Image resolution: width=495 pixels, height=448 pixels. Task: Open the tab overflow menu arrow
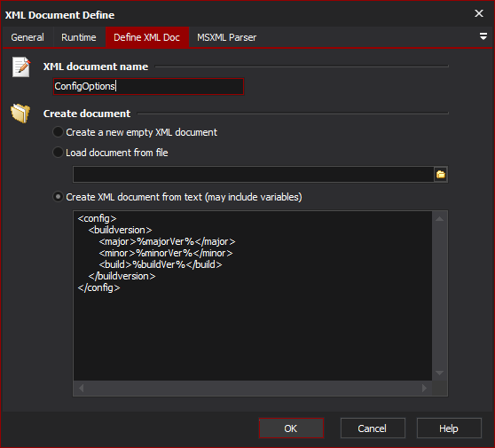pyautogui.click(x=483, y=36)
